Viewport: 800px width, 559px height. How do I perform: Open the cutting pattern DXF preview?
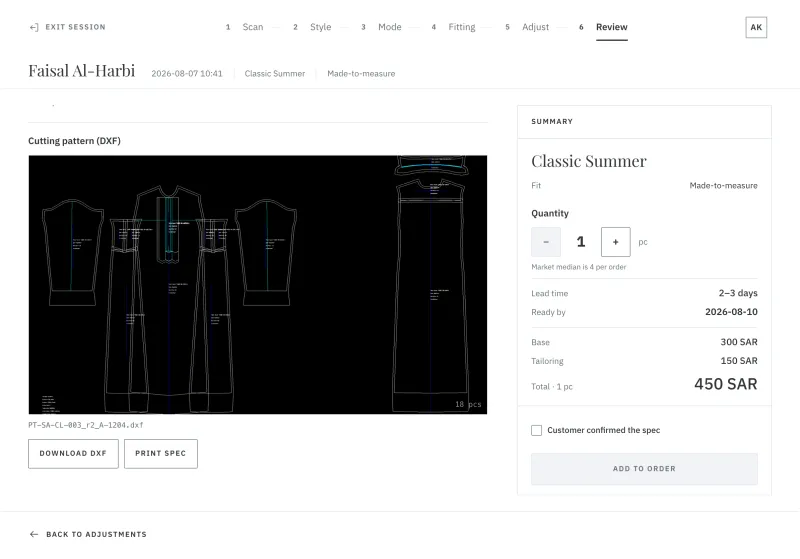click(x=258, y=285)
